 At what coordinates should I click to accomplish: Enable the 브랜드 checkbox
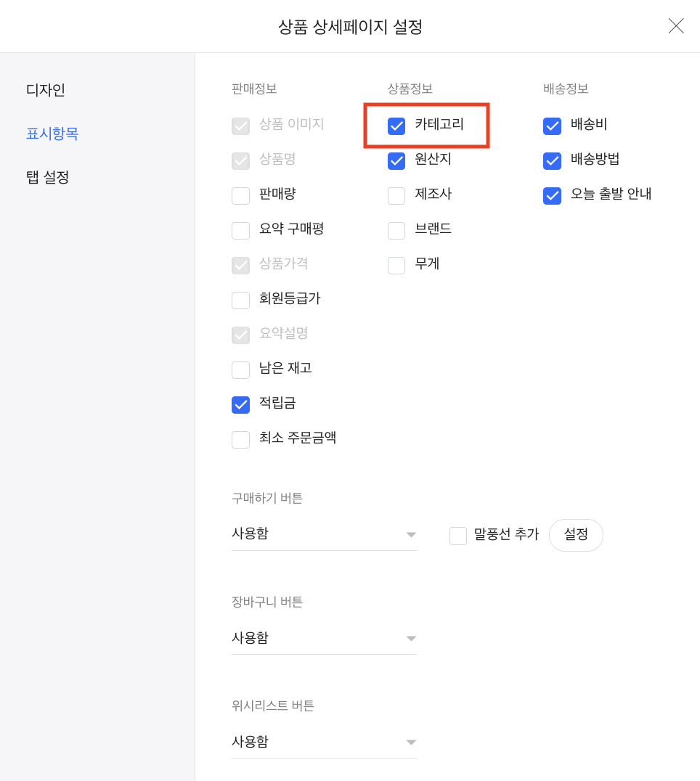pos(396,231)
